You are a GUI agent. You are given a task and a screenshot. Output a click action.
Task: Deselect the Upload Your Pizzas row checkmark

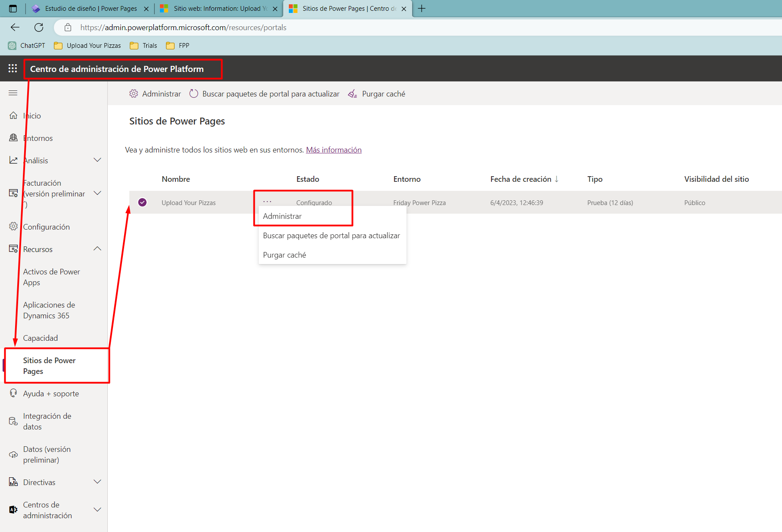[x=142, y=202]
